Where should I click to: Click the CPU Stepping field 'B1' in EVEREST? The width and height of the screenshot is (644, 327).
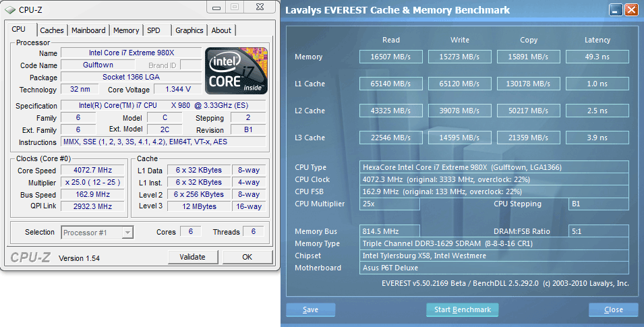[x=598, y=204]
